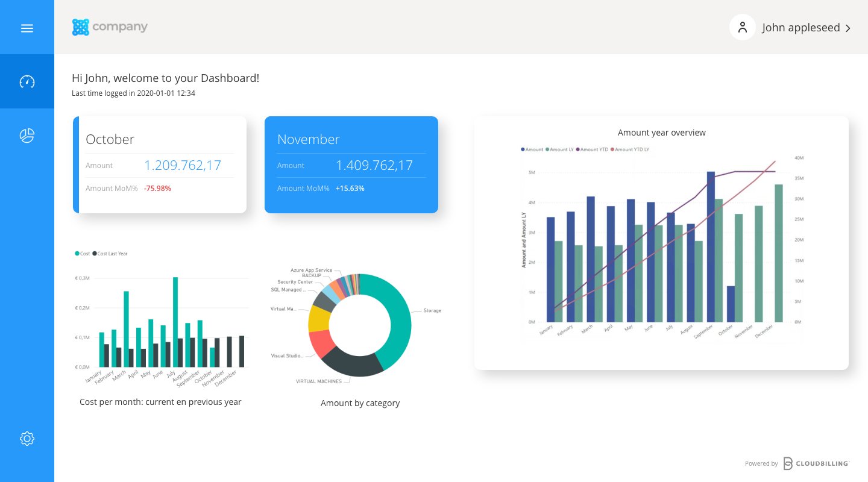Click the Amount YTD LY legend entry

coord(630,149)
